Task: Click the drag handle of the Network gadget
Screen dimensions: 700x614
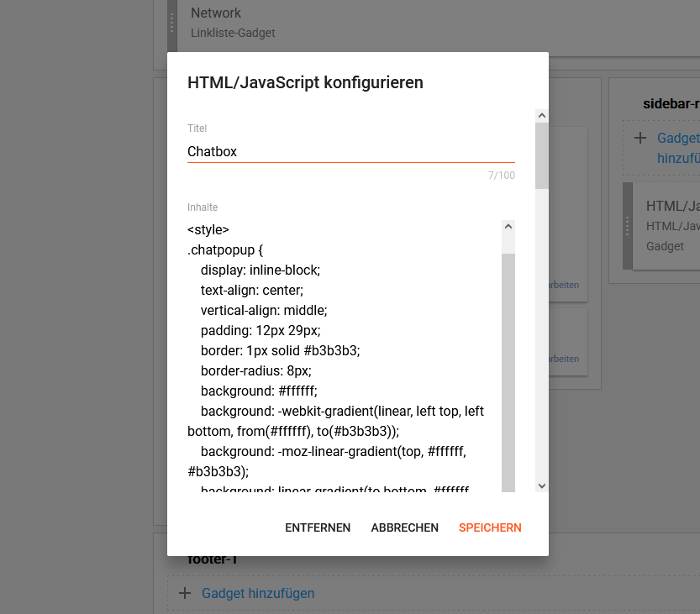Action: [172, 27]
